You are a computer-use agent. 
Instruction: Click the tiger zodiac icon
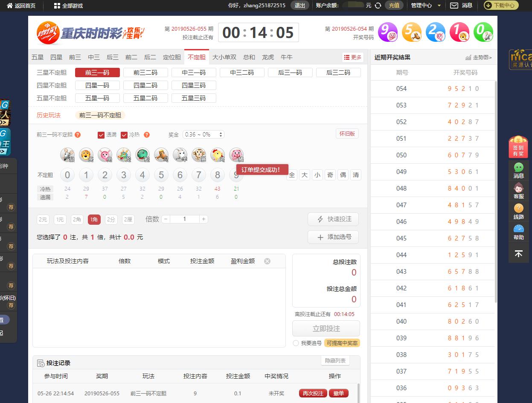[x=86, y=155]
